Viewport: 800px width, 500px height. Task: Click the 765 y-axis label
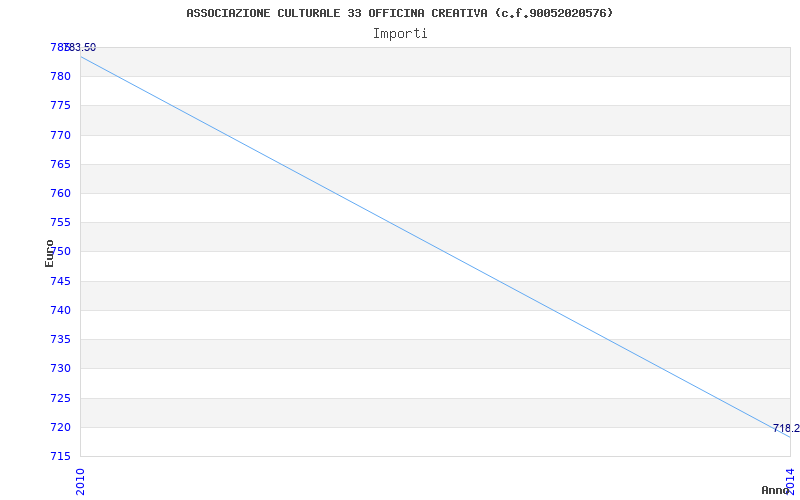click(x=61, y=164)
